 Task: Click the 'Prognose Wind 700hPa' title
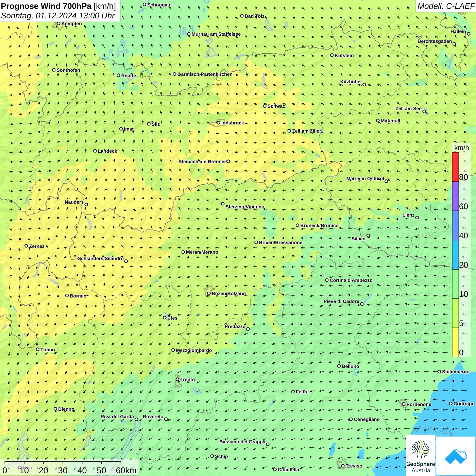click(x=46, y=6)
